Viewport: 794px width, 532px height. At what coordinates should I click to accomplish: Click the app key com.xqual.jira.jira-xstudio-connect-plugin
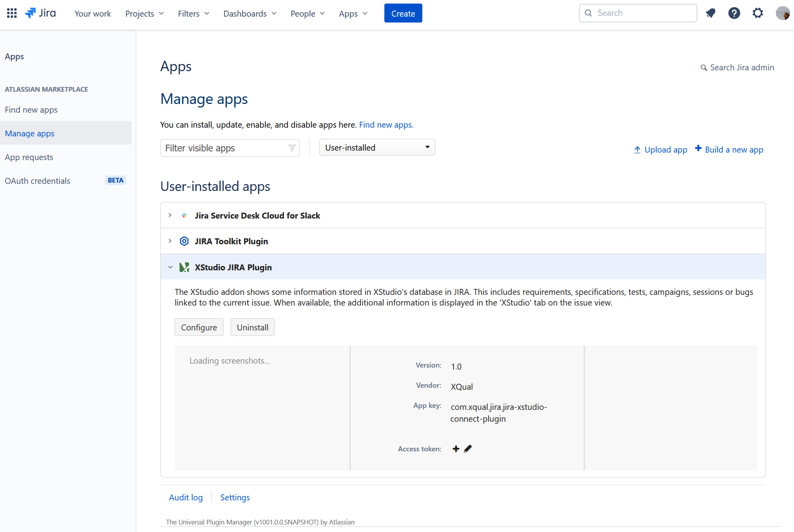[499, 413]
